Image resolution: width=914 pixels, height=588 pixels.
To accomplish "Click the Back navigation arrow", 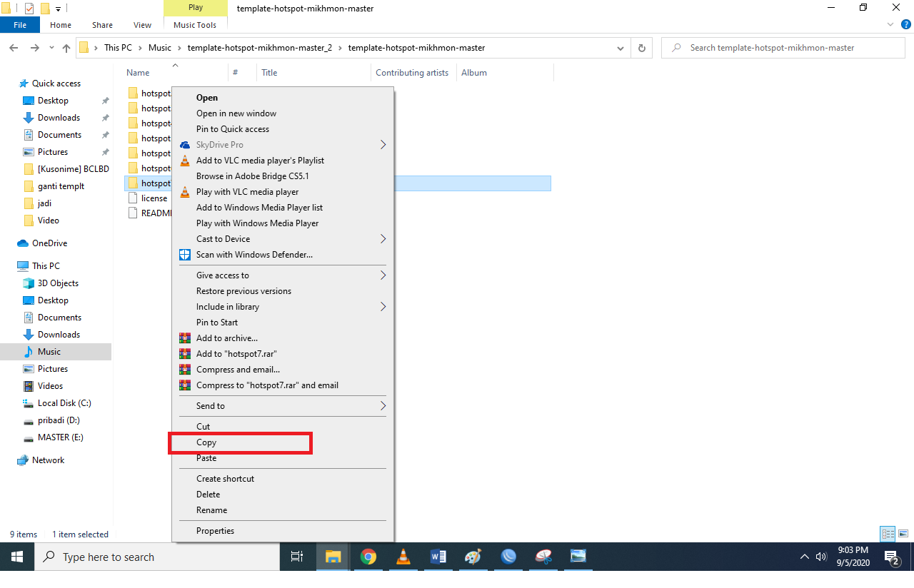I will click(x=14, y=48).
